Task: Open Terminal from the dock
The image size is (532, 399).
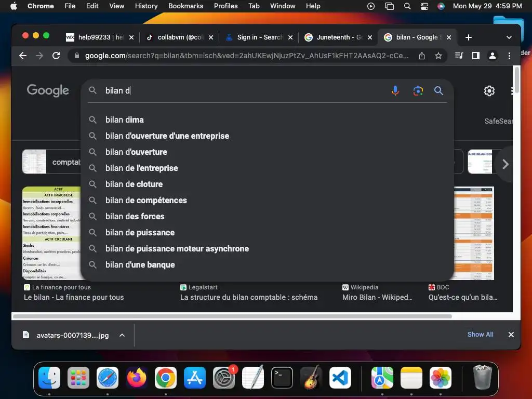Action: 282,378
